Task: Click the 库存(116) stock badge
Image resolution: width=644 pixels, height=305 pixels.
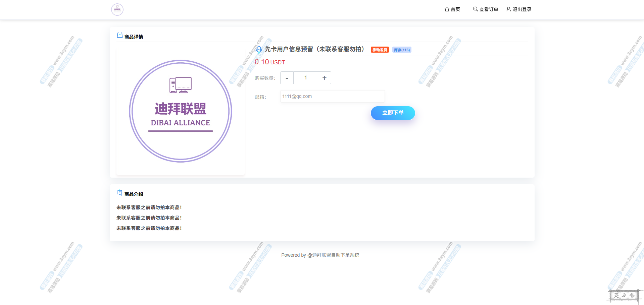Action: pos(402,50)
